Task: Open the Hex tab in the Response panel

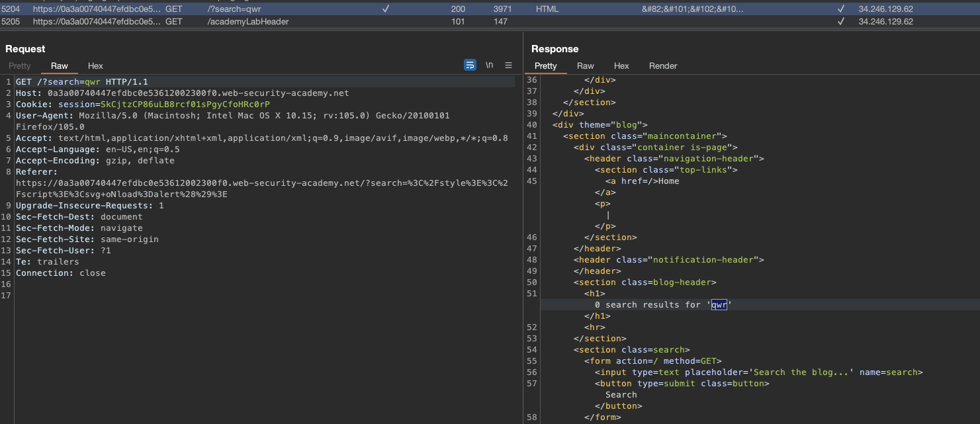Action: pyautogui.click(x=621, y=66)
